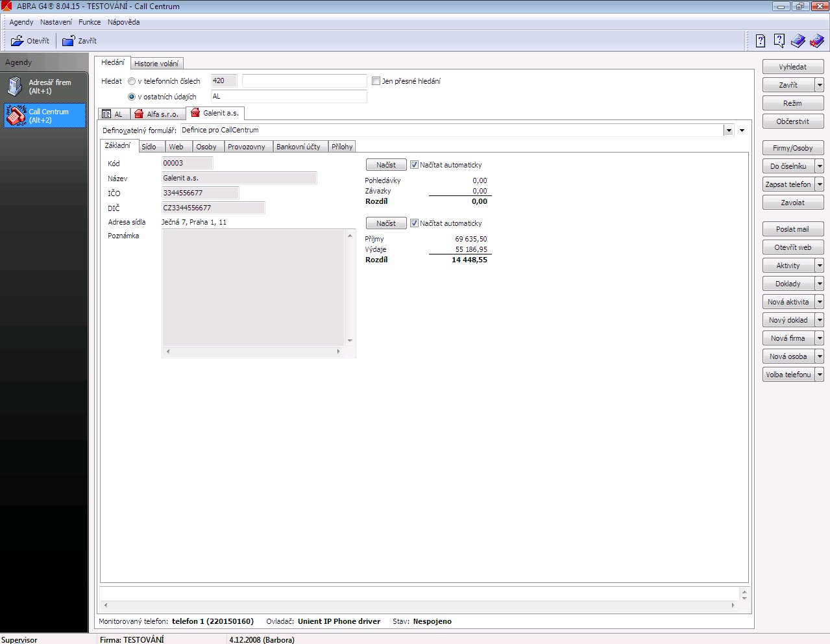830x644 pixels.
Task: Open dropdown arrow next to Nová osoba
Action: point(820,356)
